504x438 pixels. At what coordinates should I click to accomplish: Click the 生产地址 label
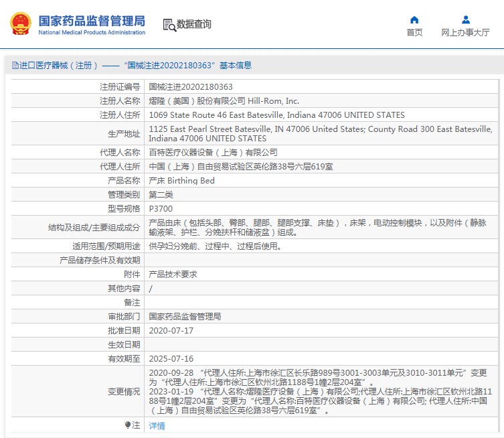point(124,134)
